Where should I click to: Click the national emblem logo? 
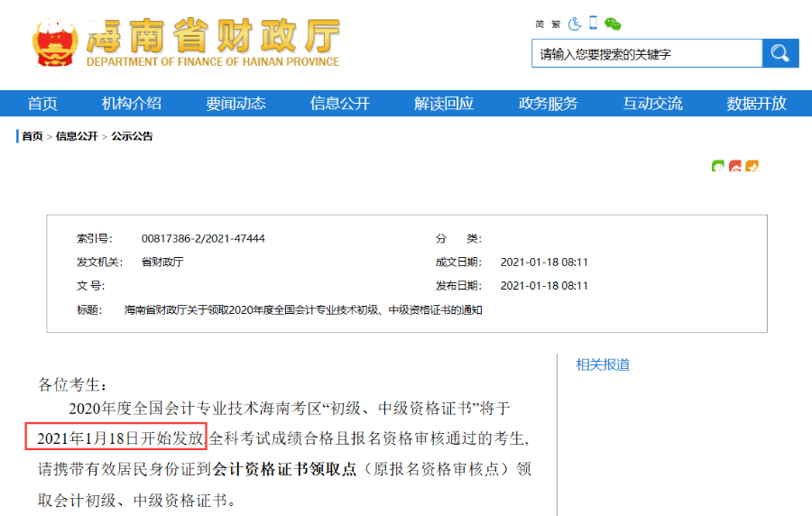(55, 43)
